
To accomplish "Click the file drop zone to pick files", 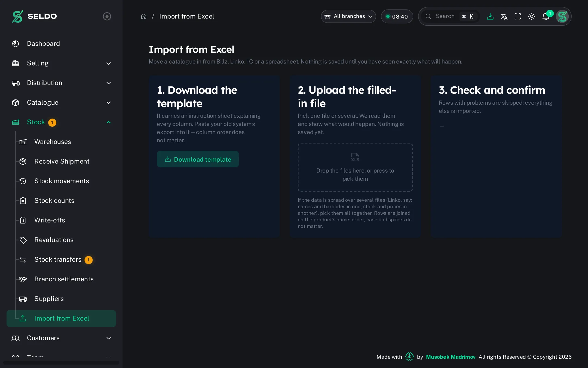I will click(355, 167).
